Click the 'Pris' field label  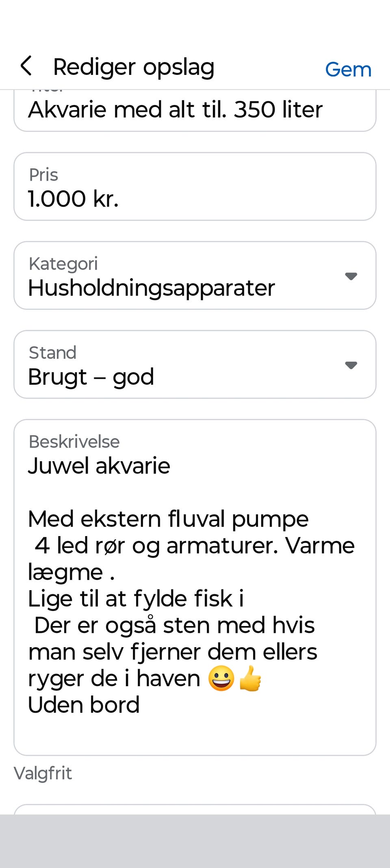(x=43, y=175)
